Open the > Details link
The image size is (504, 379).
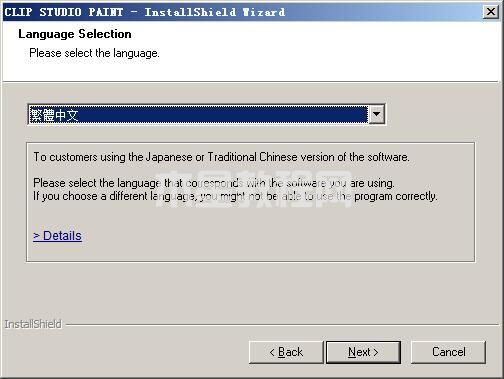57,236
